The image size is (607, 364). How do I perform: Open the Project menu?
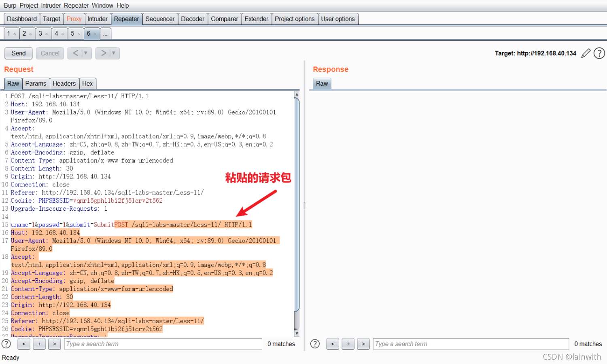coord(29,6)
